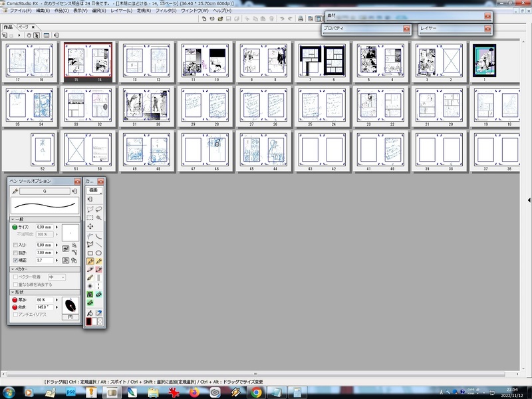Select the arrow pointer tool in story toolbar

click(37, 35)
